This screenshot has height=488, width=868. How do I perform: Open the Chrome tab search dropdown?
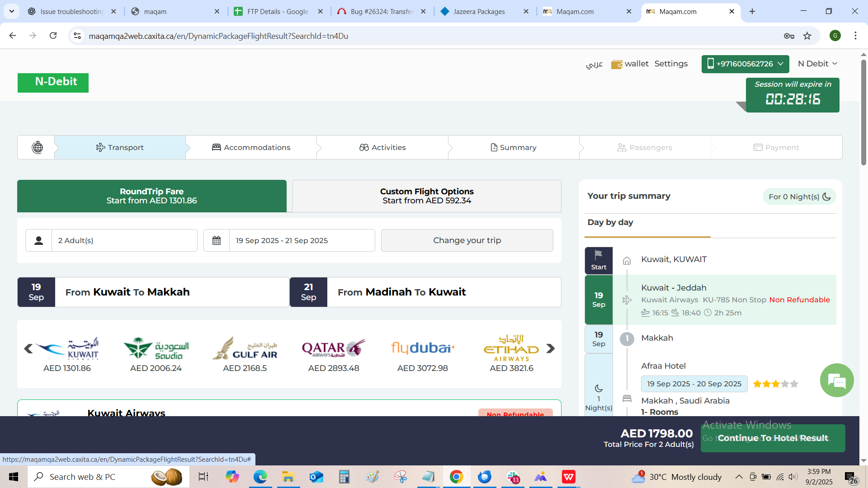pos(12,11)
